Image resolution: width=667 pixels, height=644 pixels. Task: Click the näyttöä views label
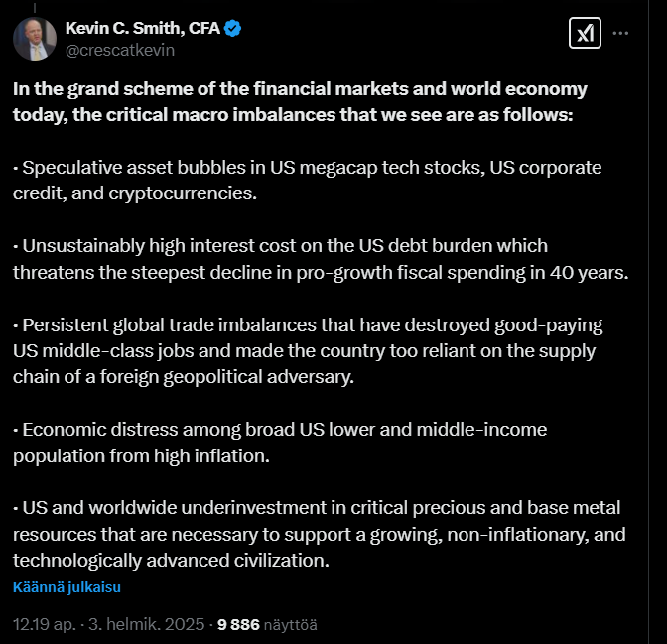(x=291, y=625)
